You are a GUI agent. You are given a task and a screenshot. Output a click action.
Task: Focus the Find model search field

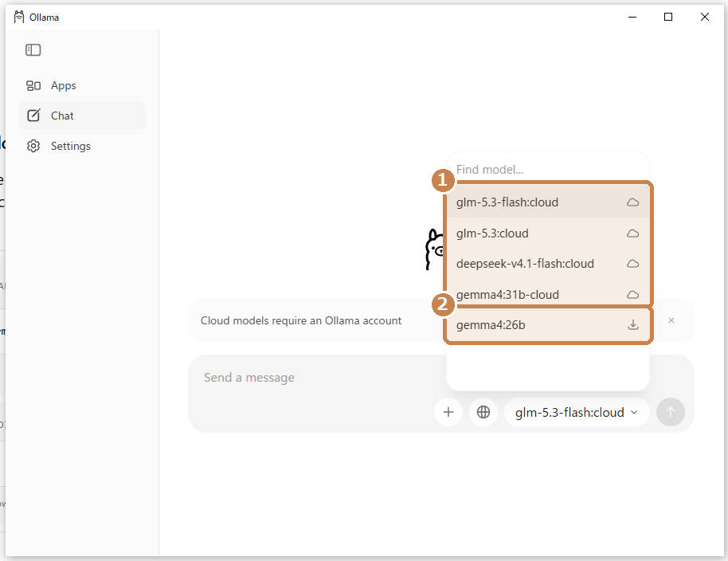[547, 170]
